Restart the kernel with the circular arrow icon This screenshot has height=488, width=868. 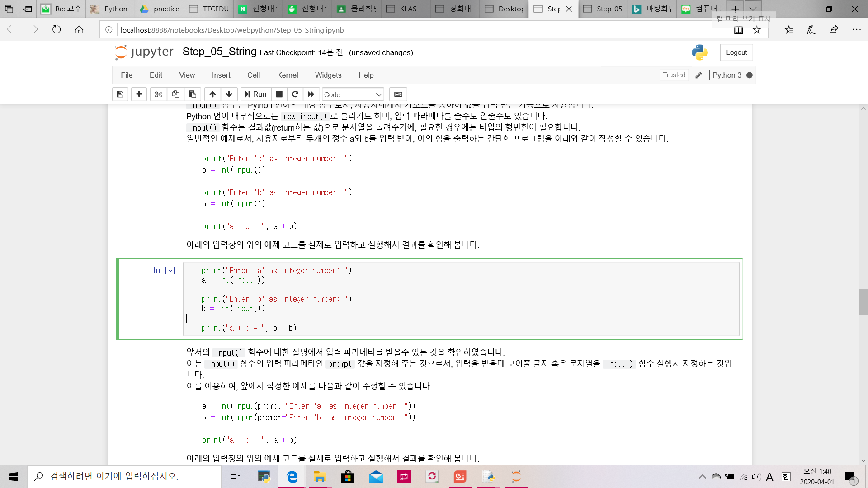point(295,94)
